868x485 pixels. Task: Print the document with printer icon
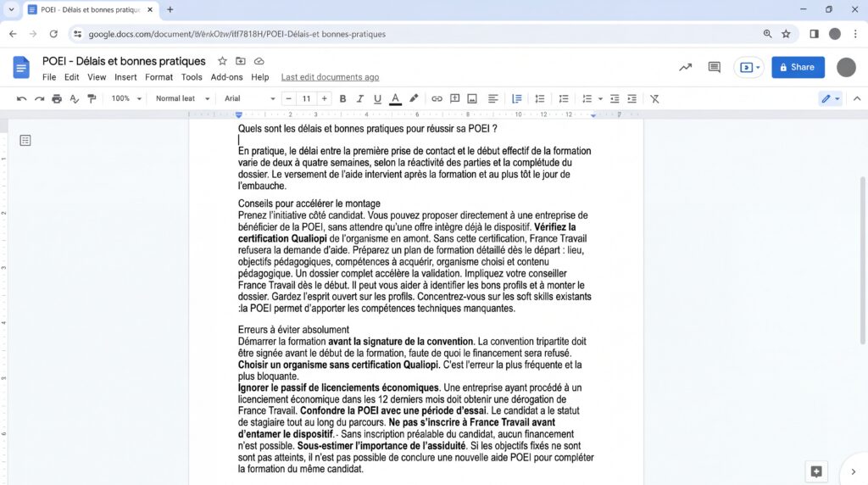pos(57,98)
